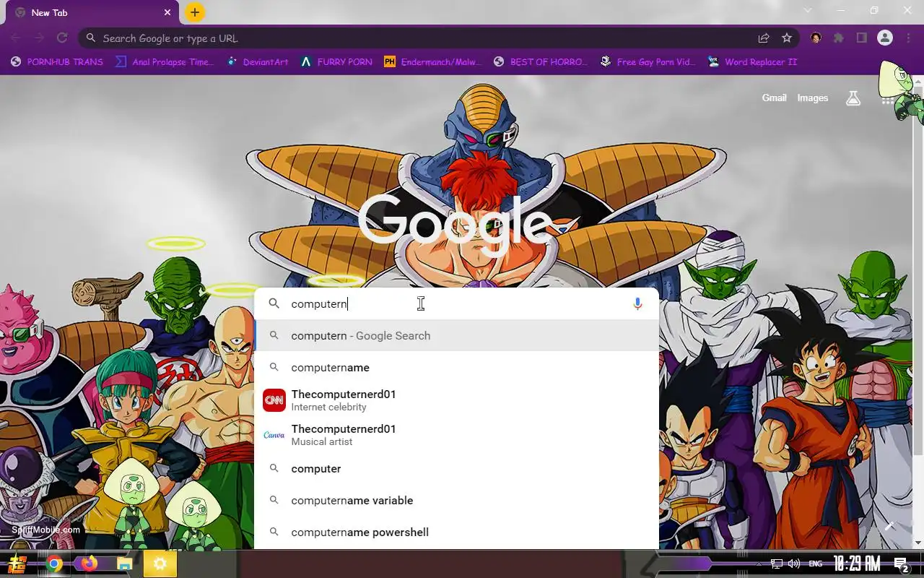Choose Thecomputernerd01 Internet celebrity suggestion
The height and width of the screenshot is (578, 924).
coord(457,400)
